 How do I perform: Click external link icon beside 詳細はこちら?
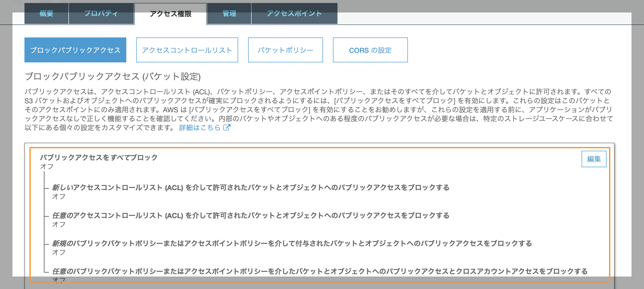pos(227,128)
